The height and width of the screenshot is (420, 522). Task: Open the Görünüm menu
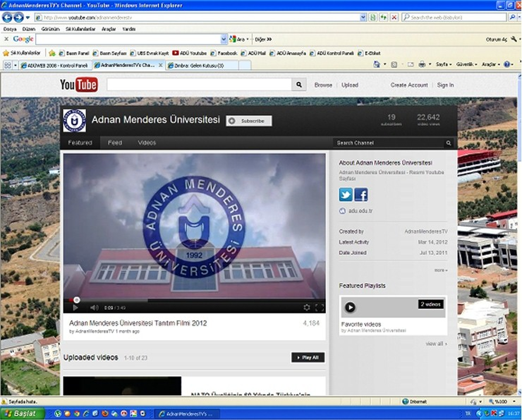click(50, 29)
